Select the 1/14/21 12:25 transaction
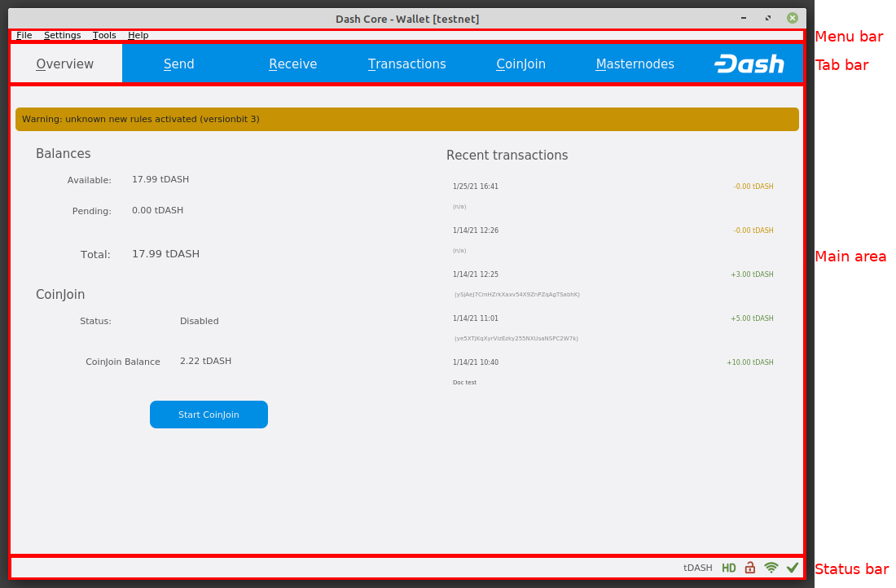The width and height of the screenshot is (896, 588). 613,284
